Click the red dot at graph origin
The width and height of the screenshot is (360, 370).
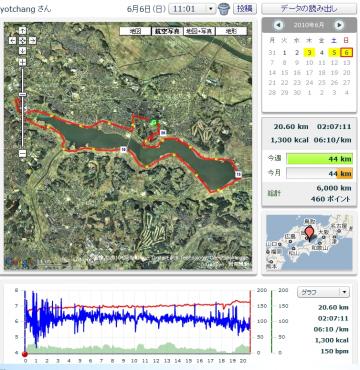[x=24, y=353]
